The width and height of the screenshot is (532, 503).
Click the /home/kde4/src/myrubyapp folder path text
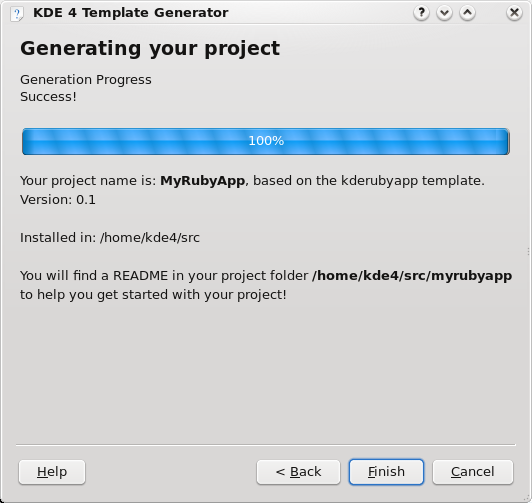point(412,276)
